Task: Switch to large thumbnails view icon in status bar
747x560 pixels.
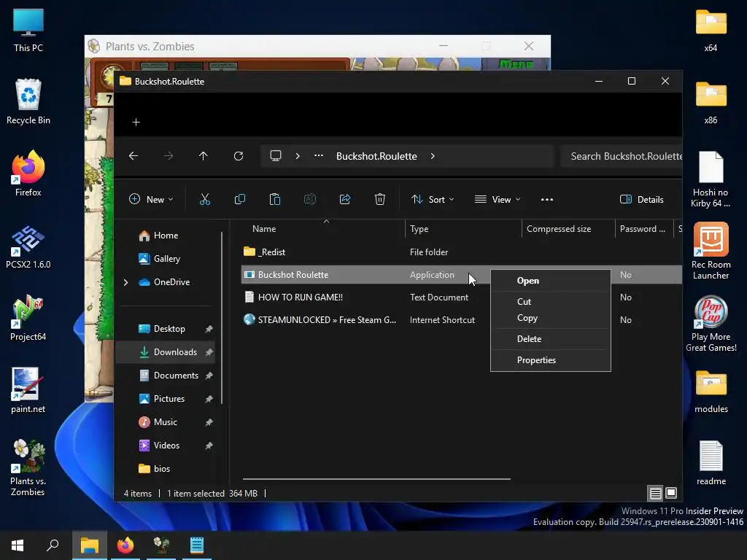Action: (x=671, y=493)
